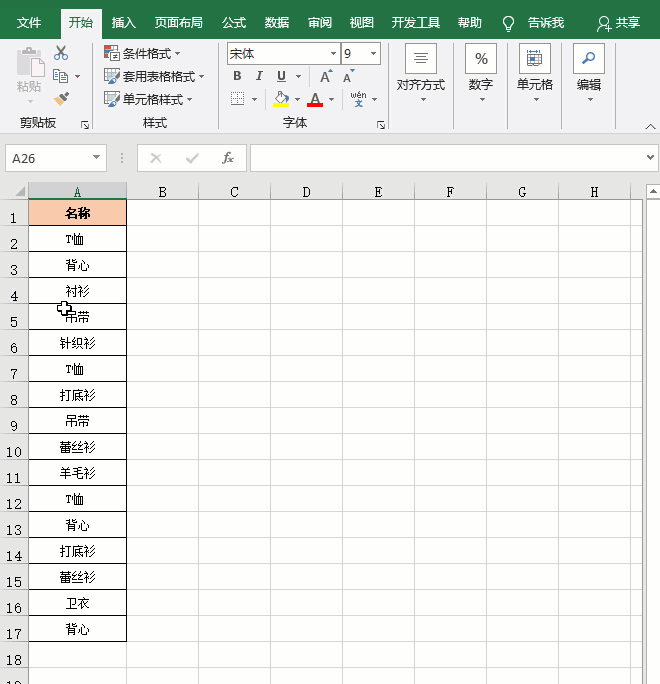The width and height of the screenshot is (660, 684).
Task: Open the alignment group
Action: coord(421,72)
